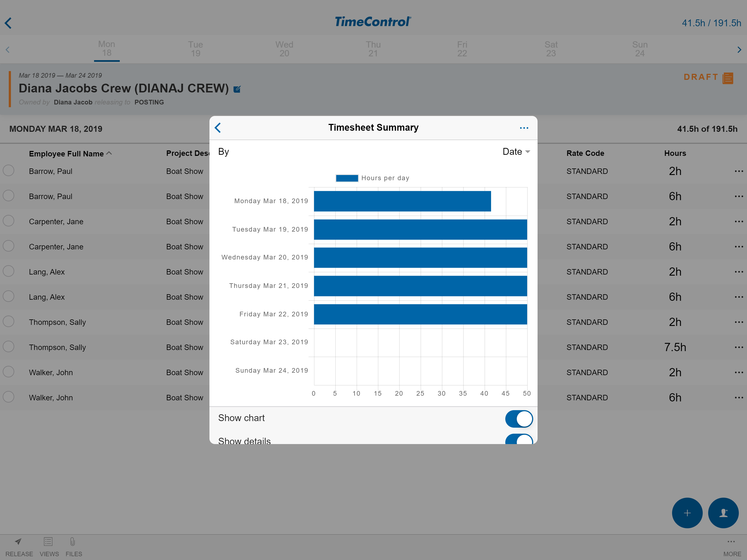This screenshot has width=747, height=560.
Task: Click the 7.5h hours value for Thompson, Sally
Action: coord(675,347)
